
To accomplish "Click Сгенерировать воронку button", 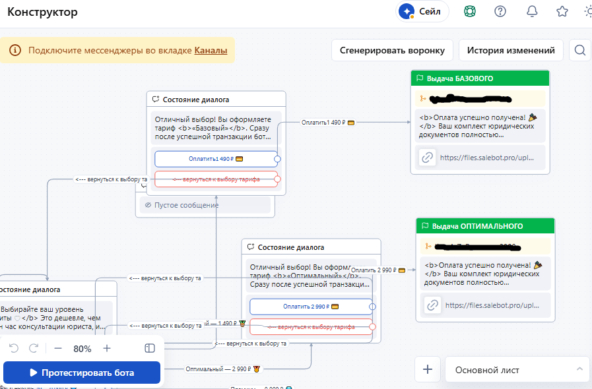I will [x=392, y=50].
